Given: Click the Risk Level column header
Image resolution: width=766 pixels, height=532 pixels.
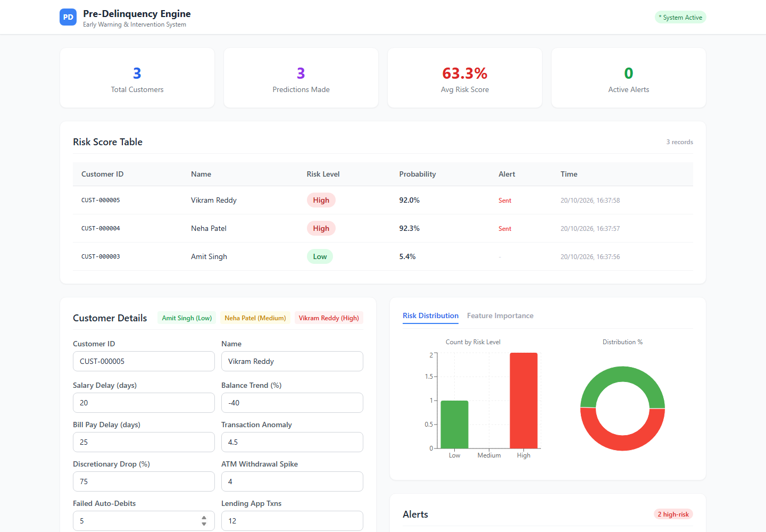Looking at the screenshot, I should click(323, 174).
